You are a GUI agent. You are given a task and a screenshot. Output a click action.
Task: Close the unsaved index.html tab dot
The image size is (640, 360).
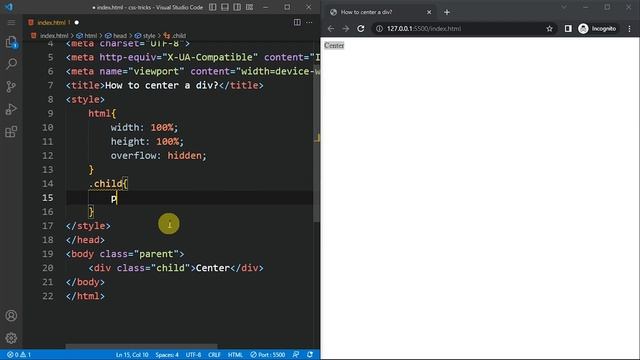tap(77, 22)
